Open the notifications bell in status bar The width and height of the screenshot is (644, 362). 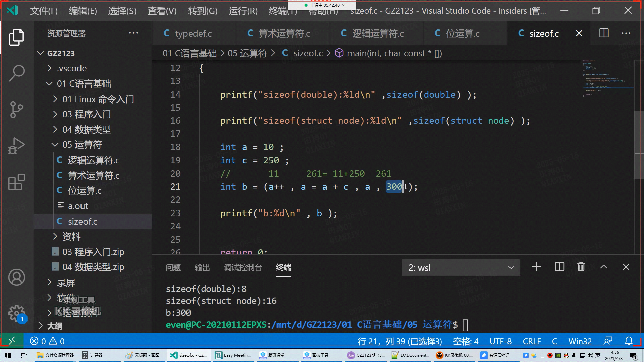pyautogui.click(x=629, y=341)
